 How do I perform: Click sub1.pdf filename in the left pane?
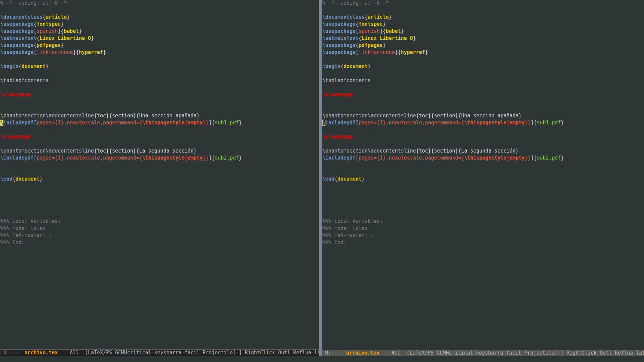coord(227,123)
